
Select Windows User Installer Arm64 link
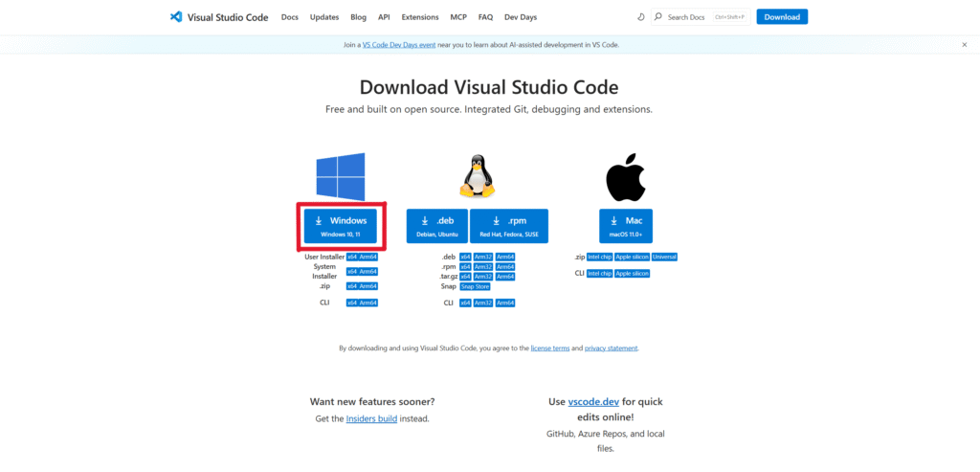click(368, 257)
